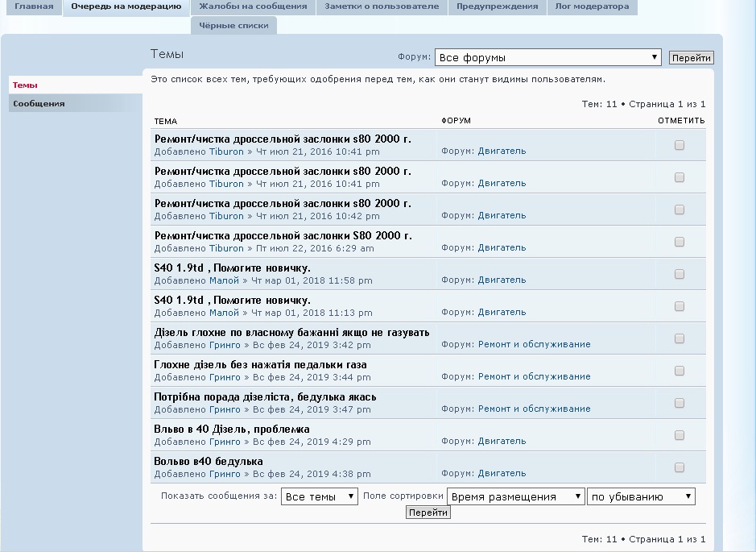Image resolution: width=756 pixels, height=552 pixels.
Task: Open Ремонт и обслуживание forum link for Потрібна порада
Action: [534, 409]
